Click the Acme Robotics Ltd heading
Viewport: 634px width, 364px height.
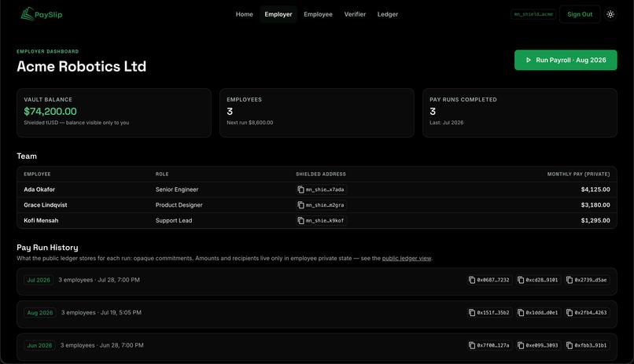coord(81,66)
